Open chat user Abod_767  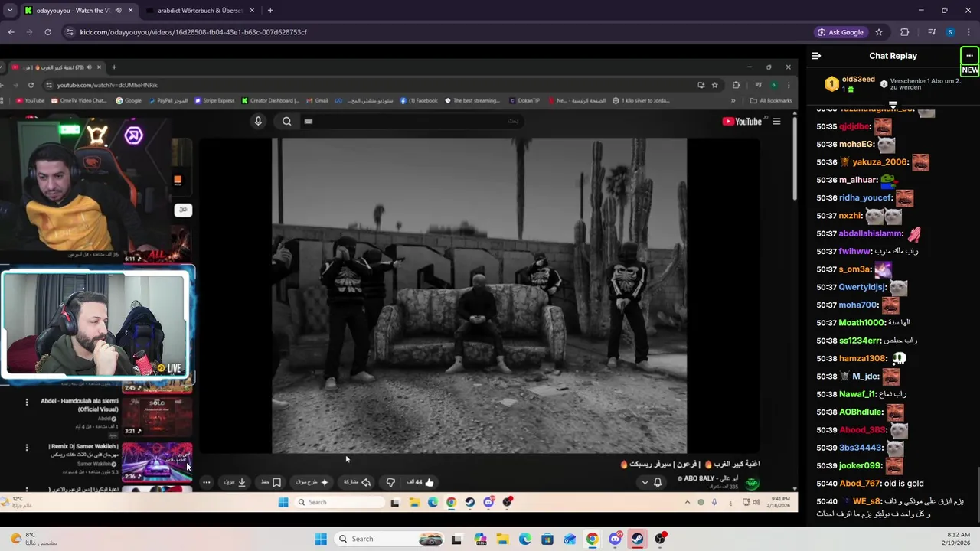pyautogui.click(x=860, y=484)
